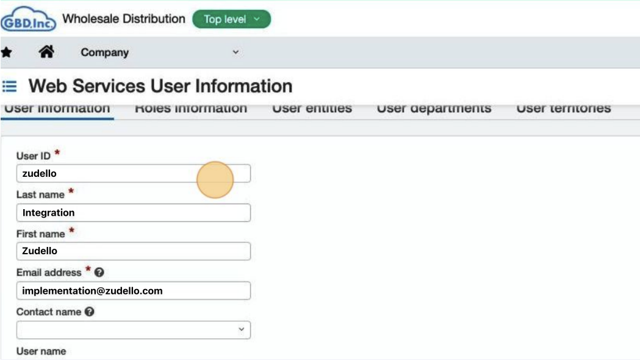Open the Top level entity dropdown
This screenshot has width=640, height=364.
[x=231, y=20]
